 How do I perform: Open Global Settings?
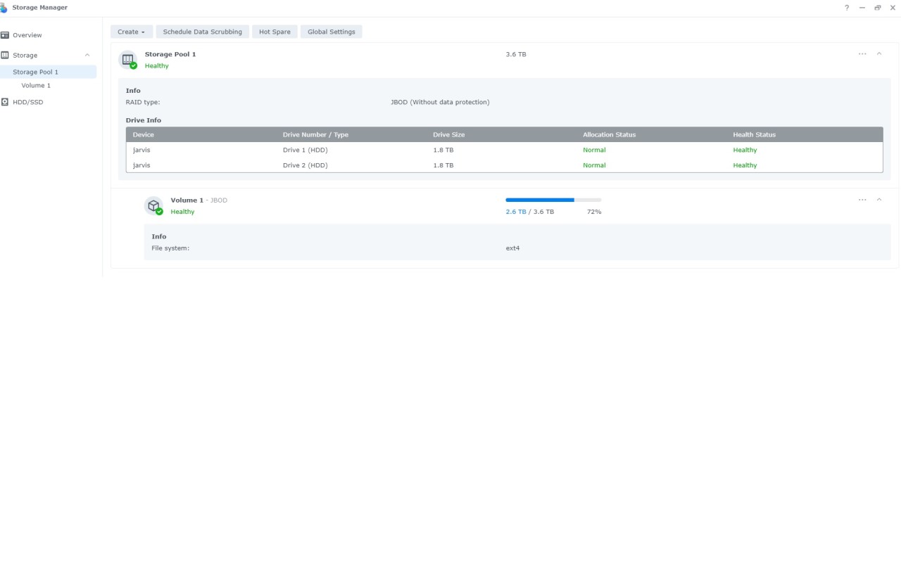tap(332, 32)
